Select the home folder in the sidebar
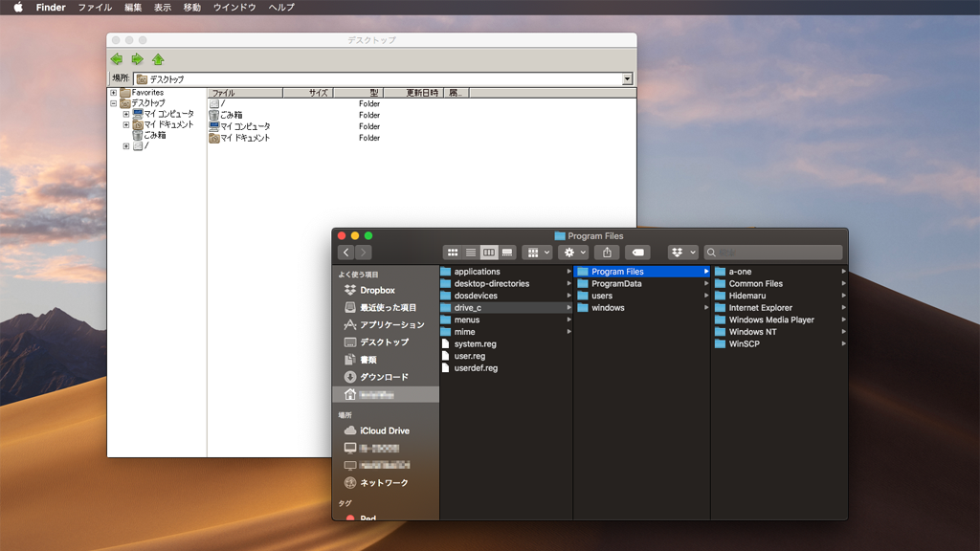 pyautogui.click(x=386, y=395)
